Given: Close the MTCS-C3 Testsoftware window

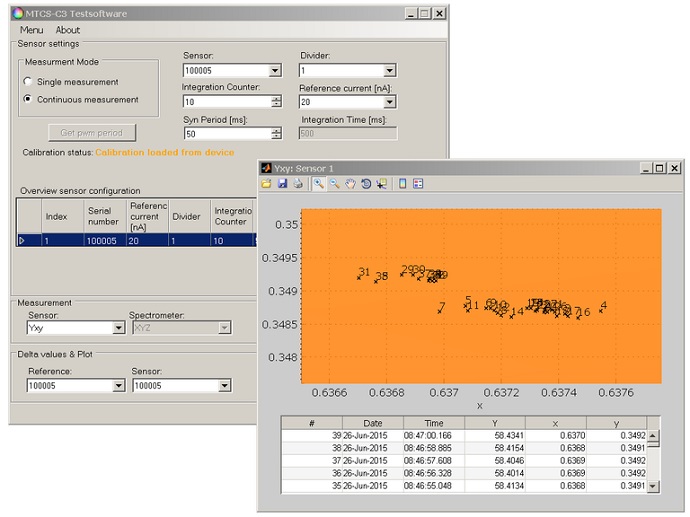Looking at the screenshot, I should (439, 14).
